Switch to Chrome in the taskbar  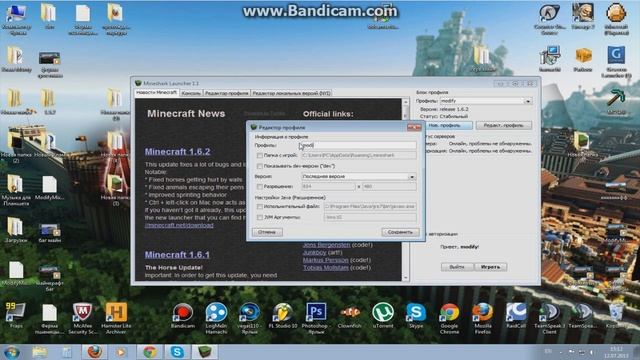click(x=149, y=352)
